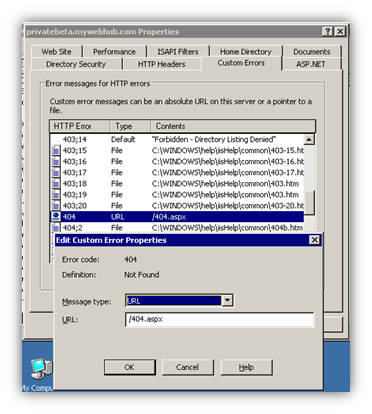Click the file icon for error 403;15
Viewport: 372px width, 414px height.
[x=56, y=150]
